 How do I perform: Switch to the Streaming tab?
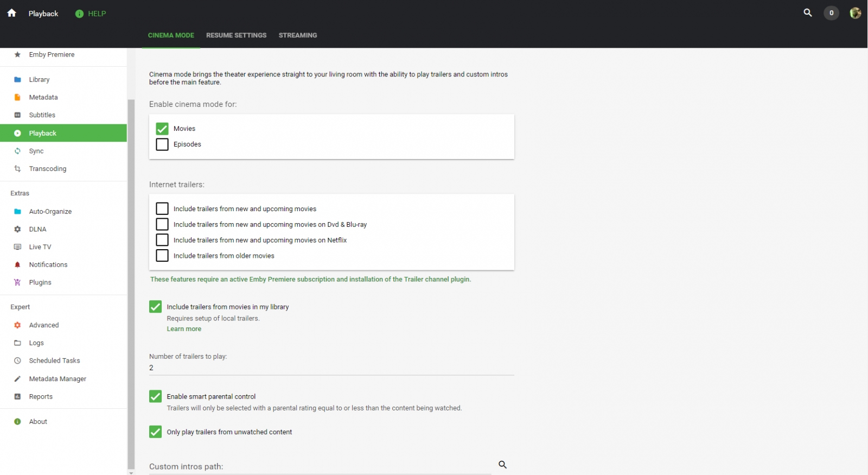pos(298,35)
